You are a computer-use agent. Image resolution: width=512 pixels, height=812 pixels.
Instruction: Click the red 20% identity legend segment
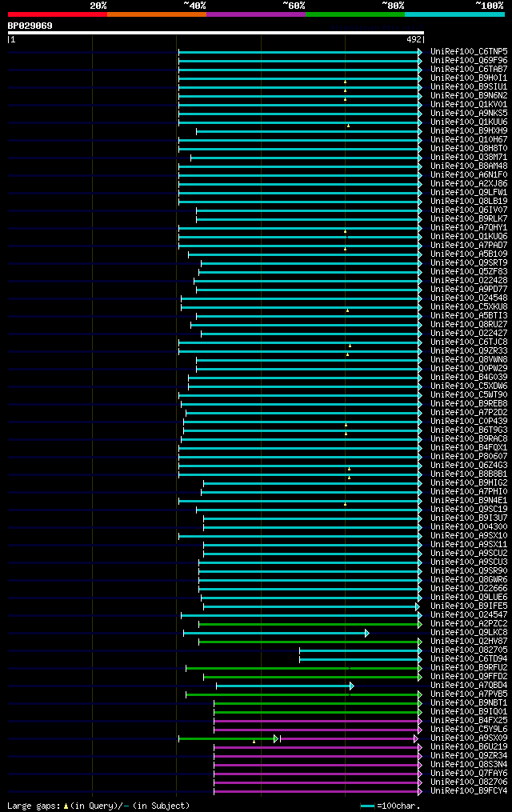pyautogui.click(x=58, y=14)
